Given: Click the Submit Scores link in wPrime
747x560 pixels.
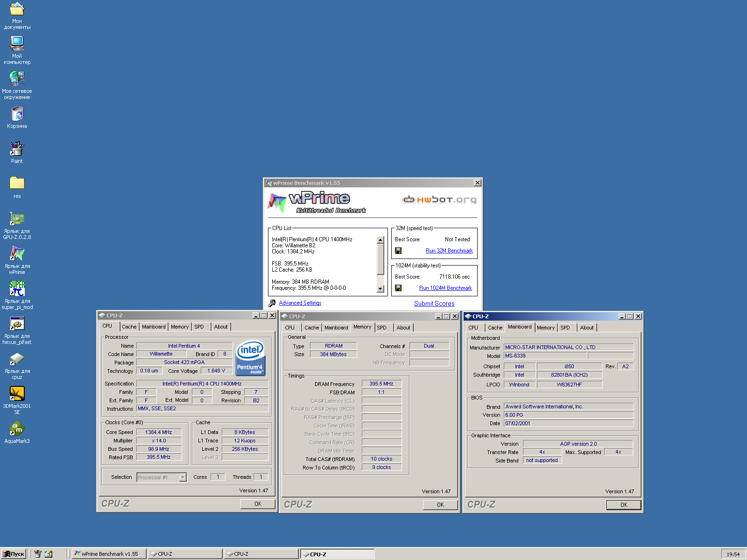Looking at the screenshot, I should (434, 303).
